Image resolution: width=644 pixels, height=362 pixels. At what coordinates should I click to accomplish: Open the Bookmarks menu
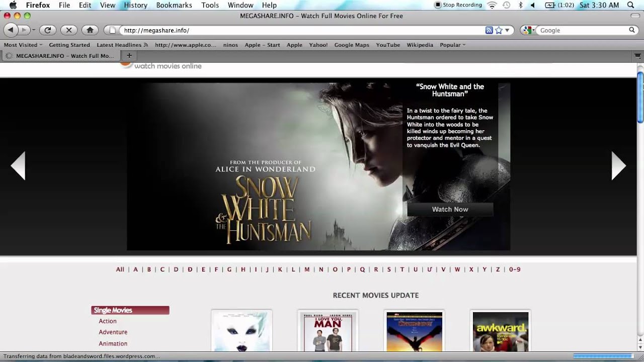click(174, 5)
